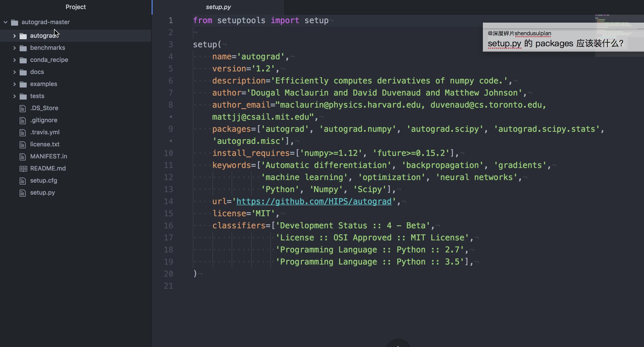The height and width of the screenshot is (347, 644).
Task: Expand the examples folder
Action: (14, 84)
